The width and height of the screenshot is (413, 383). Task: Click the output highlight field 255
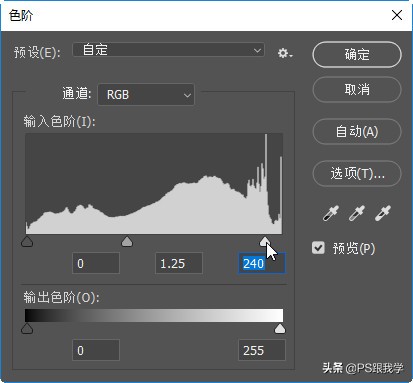(x=262, y=350)
